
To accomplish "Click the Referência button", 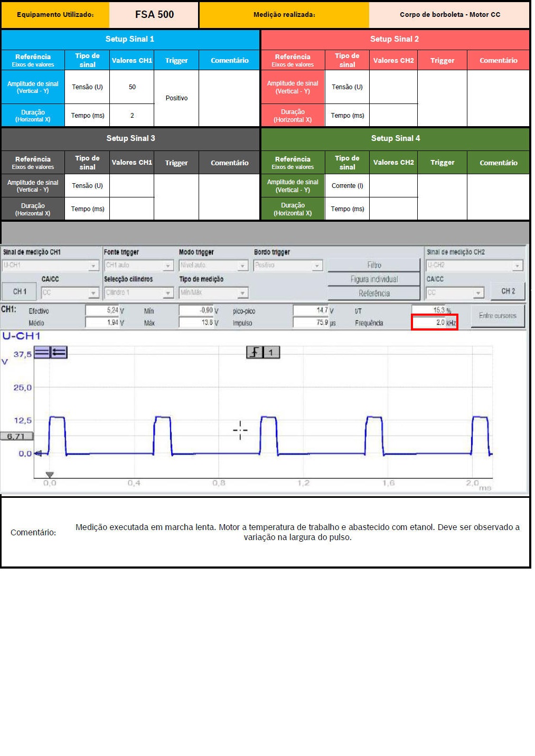I will (374, 294).
